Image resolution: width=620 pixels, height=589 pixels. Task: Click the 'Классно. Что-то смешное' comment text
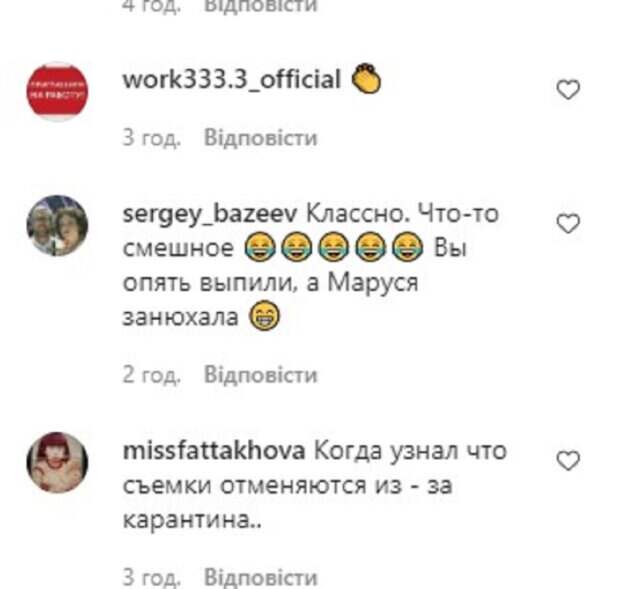click(x=310, y=265)
